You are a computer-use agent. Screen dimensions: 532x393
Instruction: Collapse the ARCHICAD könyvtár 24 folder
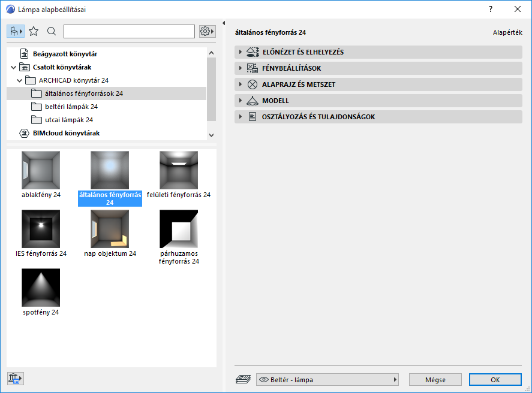[19, 81]
